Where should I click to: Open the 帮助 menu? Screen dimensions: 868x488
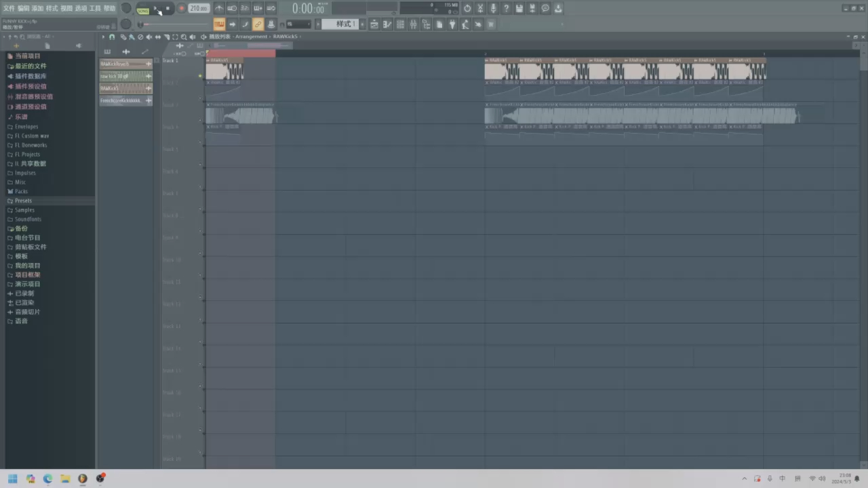[x=109, y=8]
